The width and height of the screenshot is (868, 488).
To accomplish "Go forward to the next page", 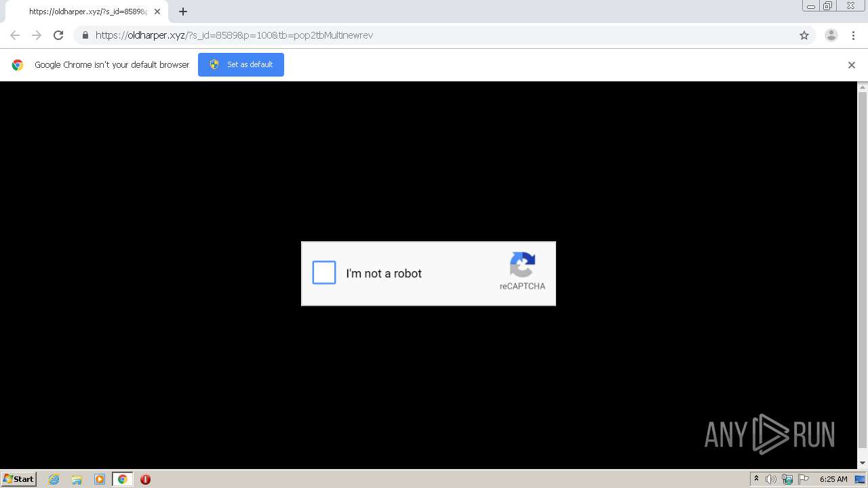I will tap(37, 35).
